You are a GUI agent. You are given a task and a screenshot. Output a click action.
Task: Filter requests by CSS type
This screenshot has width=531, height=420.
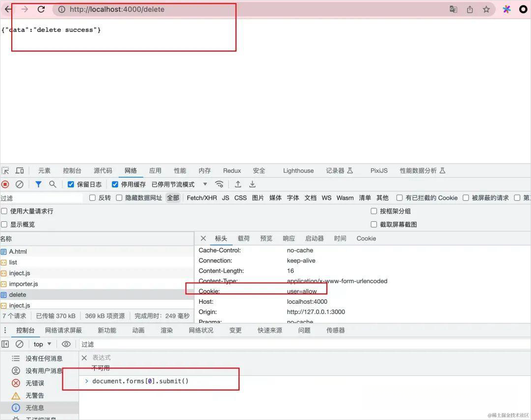coord(240,198)
